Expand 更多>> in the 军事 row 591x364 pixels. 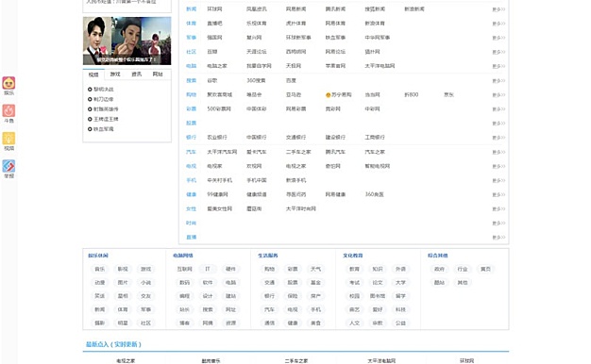[x=498, y=38]
